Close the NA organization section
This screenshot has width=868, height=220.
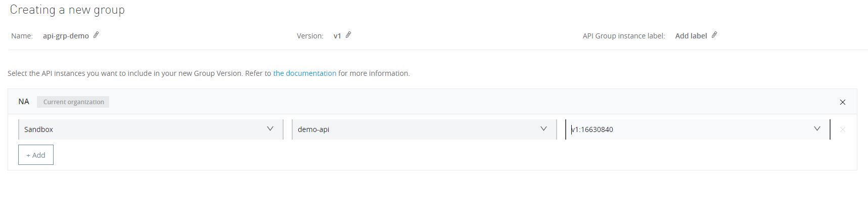(x=843, y=102)
